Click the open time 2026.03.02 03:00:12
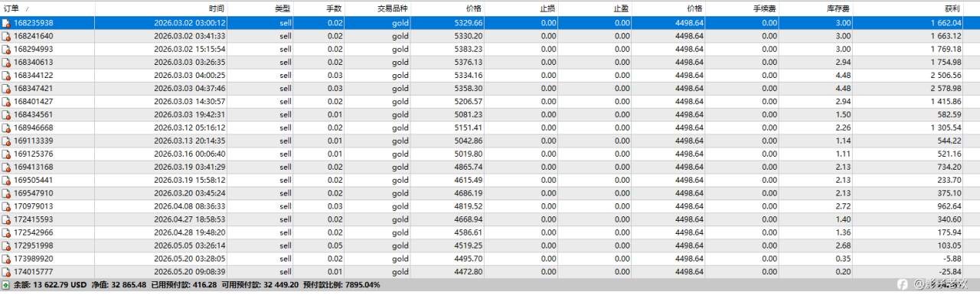 click(189, 23)
